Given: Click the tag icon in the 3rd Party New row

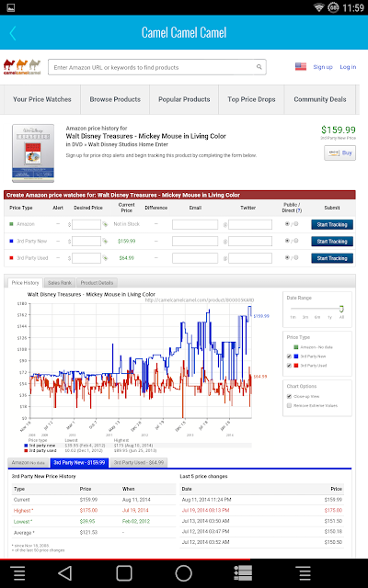Looking at the screenshot, I should (x=105, y=241).
